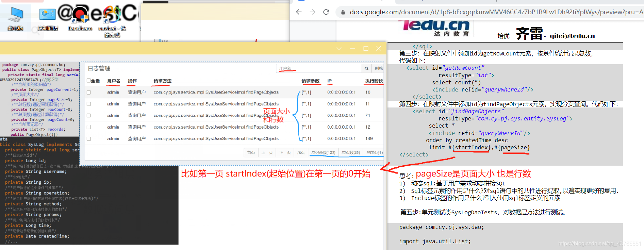Click the magnifier search icon in 日志管理
This screenshot has width=644, height=250.
366,68
